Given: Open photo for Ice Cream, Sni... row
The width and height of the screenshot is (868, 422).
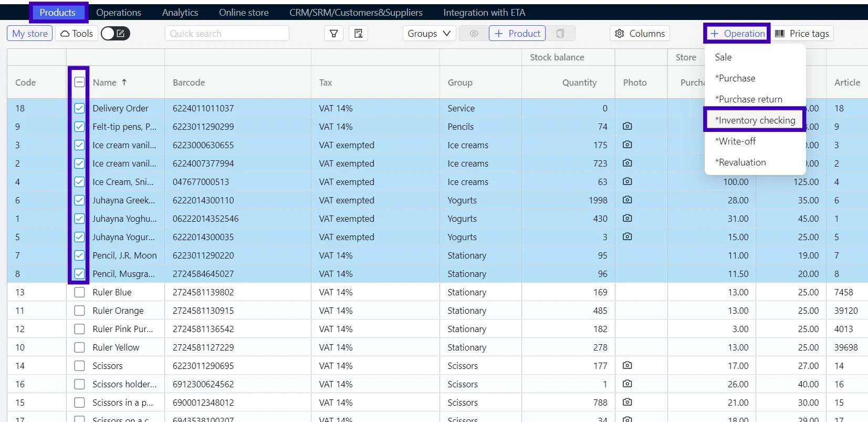Looking at the screenshot, I should click(x=627, y=181).
